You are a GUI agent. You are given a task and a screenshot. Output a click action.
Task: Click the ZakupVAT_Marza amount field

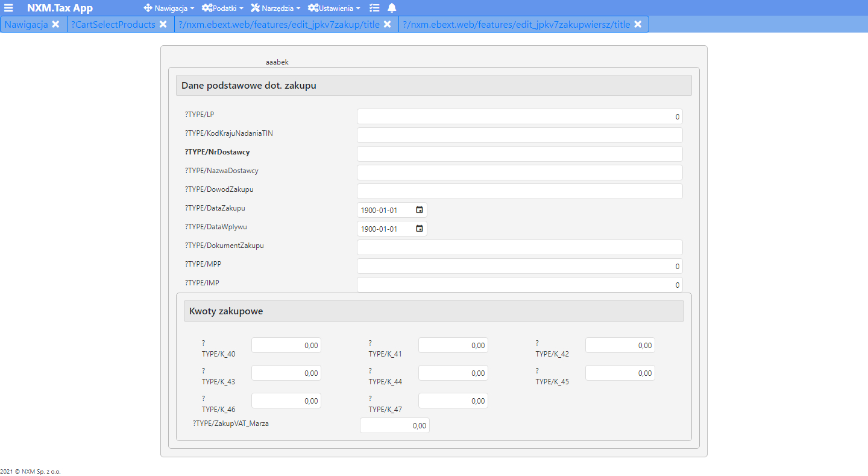tap(395, 425)
